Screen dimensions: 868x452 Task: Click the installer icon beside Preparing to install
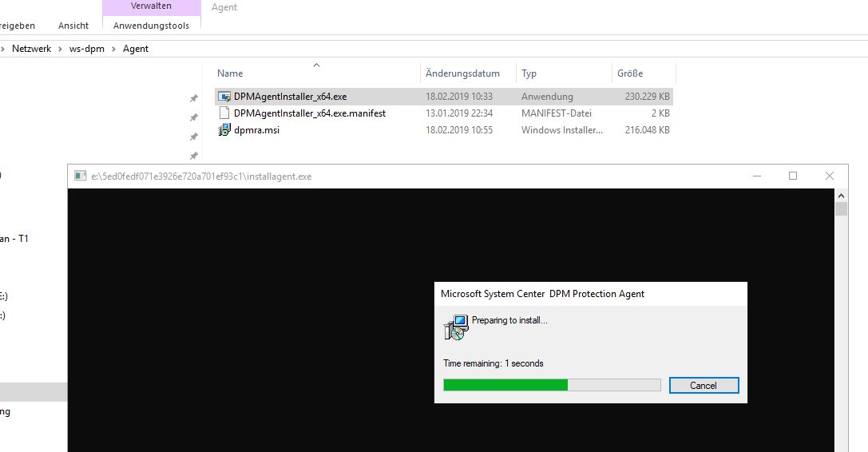(456, 327)
